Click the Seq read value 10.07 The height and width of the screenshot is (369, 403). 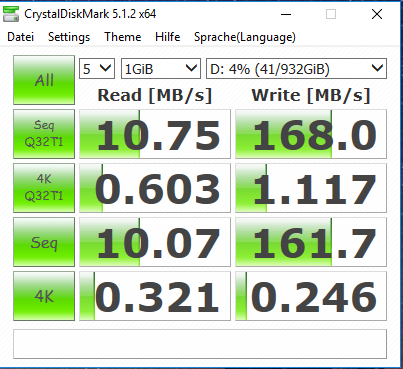[155, 242]
